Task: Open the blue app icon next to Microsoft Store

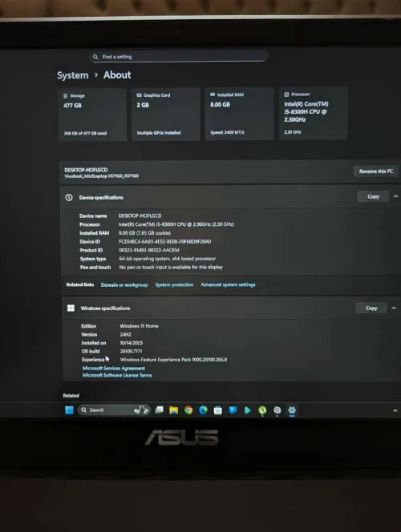Action: coord(233,410)
